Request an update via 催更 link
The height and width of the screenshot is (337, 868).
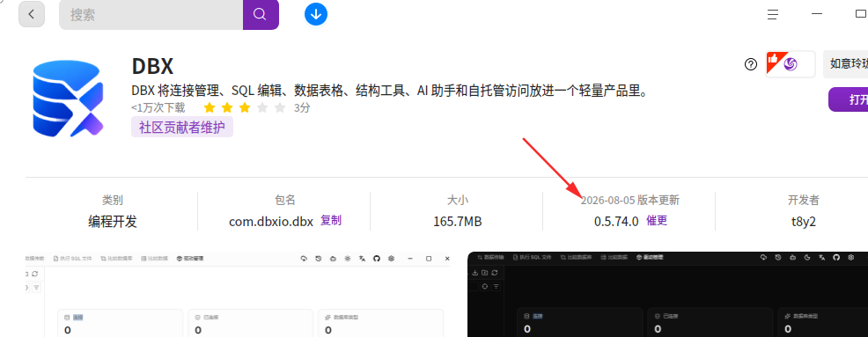[x=657, y=221]
